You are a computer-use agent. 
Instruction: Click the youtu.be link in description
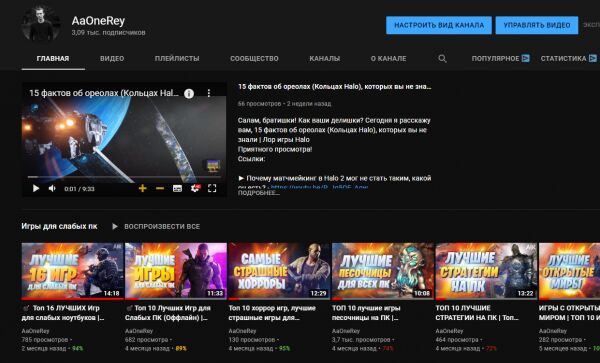pyautogui.click(x=319, y=187)
